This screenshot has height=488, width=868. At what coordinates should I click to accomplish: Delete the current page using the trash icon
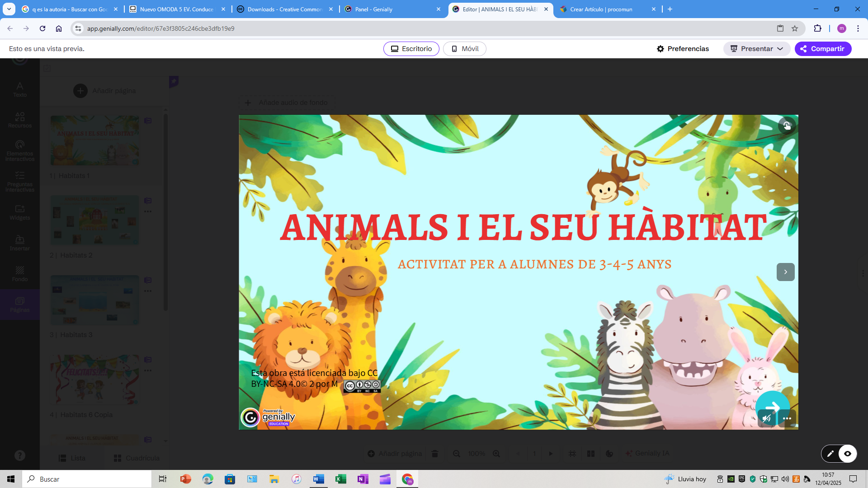[x=435, y=453]
